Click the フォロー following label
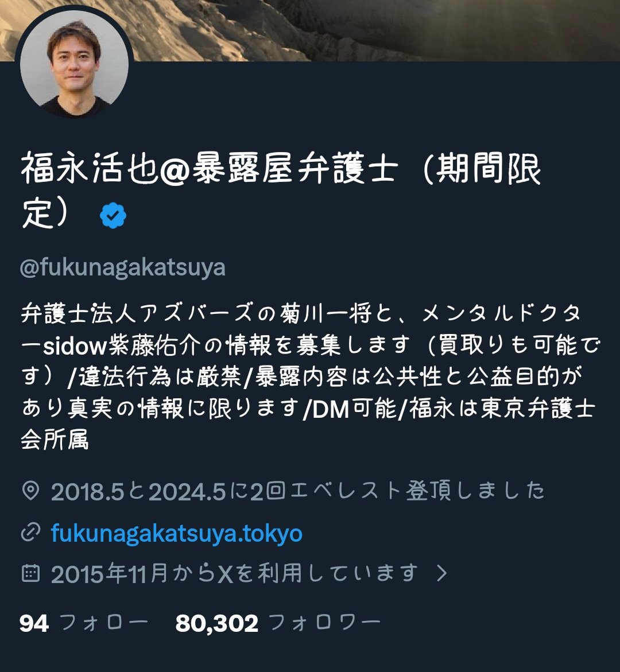 click(x=104, y=622)
